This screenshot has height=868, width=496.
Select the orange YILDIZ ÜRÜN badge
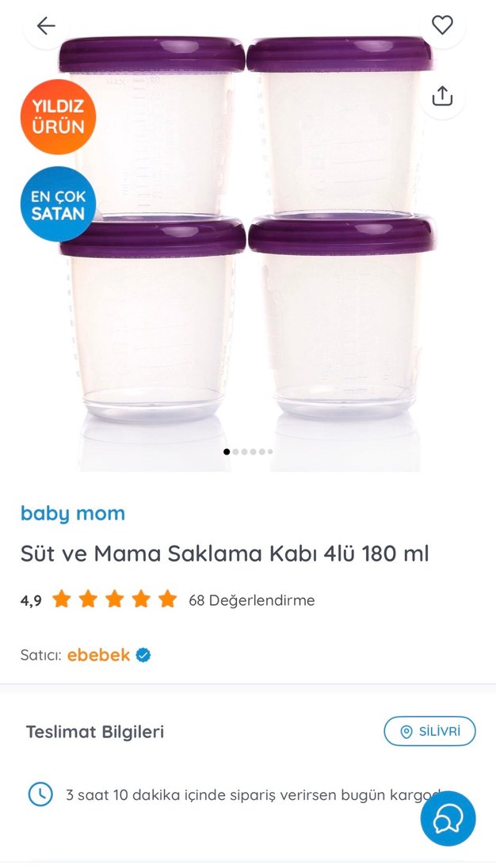click(57, 116)
